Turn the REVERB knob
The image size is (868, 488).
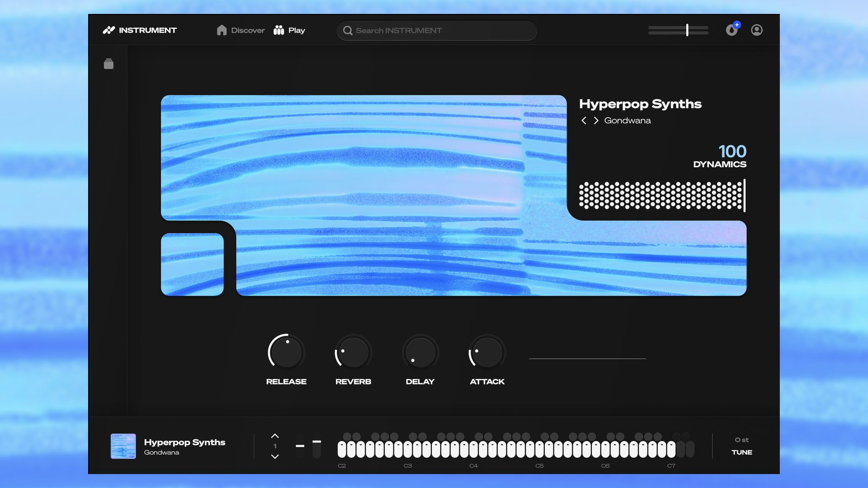(353, 352)
